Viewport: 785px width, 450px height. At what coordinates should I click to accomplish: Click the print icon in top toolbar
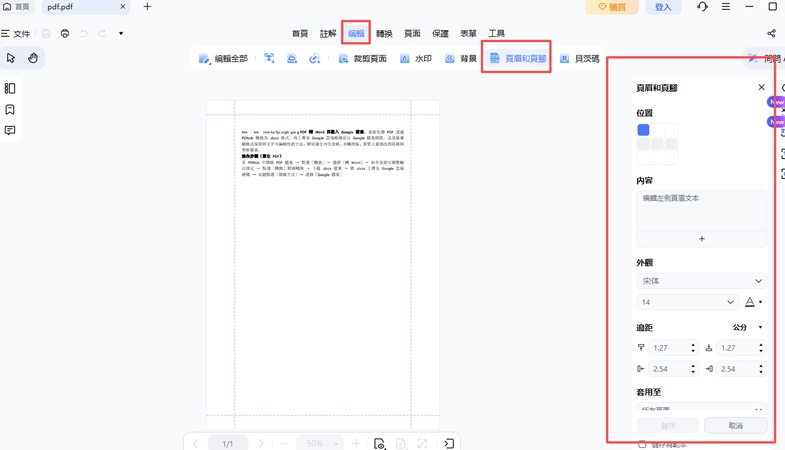click(x=65, y=34)
